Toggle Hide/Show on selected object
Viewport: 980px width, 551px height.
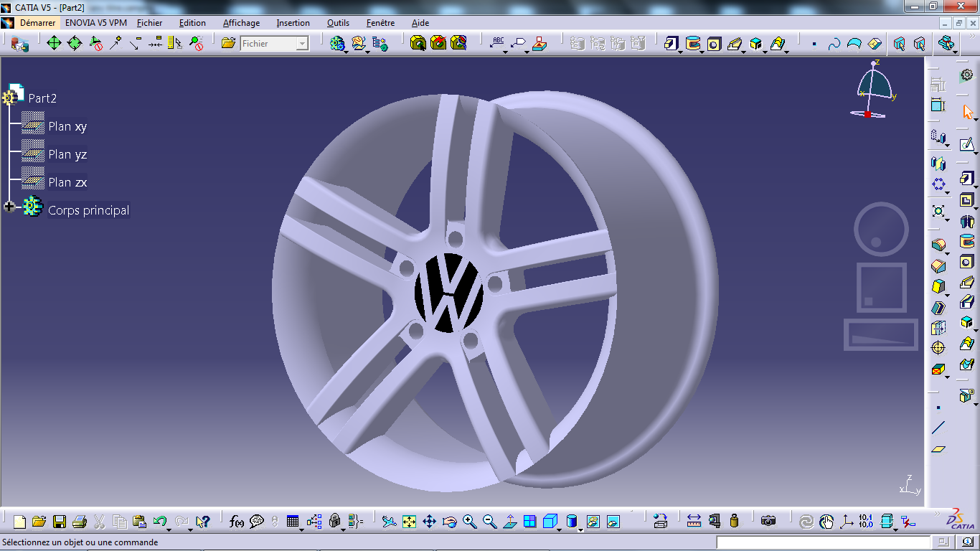593,522
